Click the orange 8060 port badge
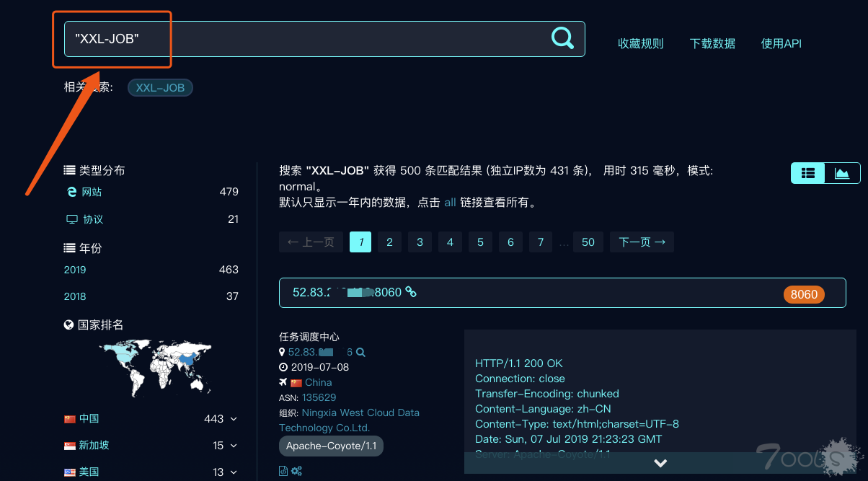This screenshot has width=868, height=481. click(x=804, y=294)
